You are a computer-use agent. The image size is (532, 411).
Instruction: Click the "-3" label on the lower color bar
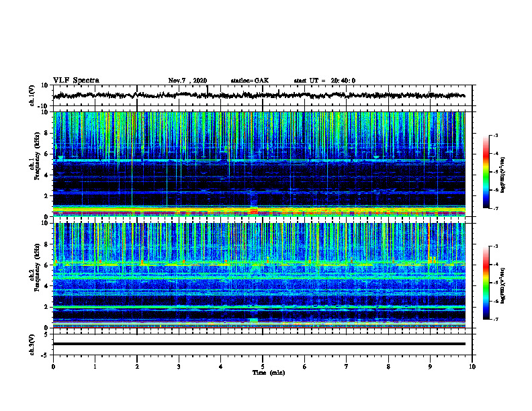495,246
